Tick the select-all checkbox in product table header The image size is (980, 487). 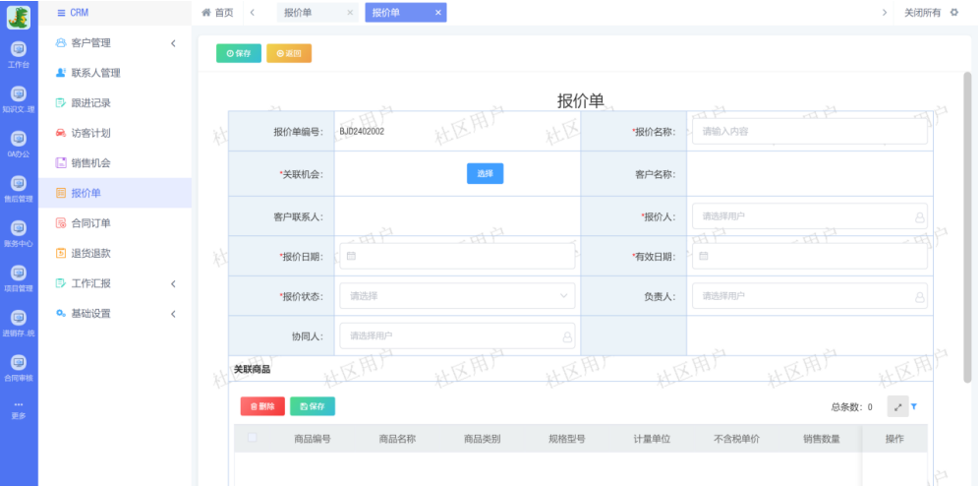253,438
